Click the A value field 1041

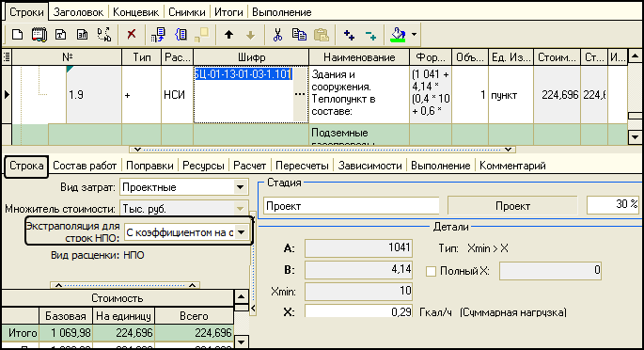[358, 248]
